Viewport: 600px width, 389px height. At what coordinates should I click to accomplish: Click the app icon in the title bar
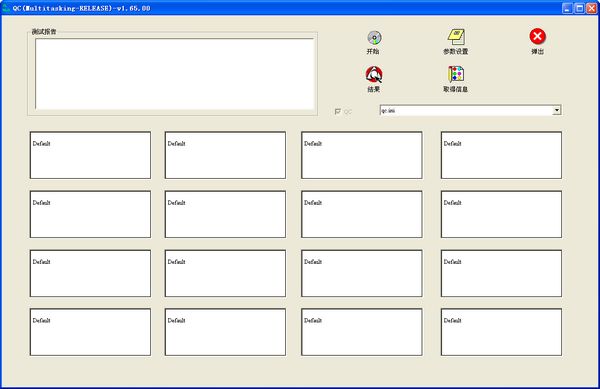6,8
